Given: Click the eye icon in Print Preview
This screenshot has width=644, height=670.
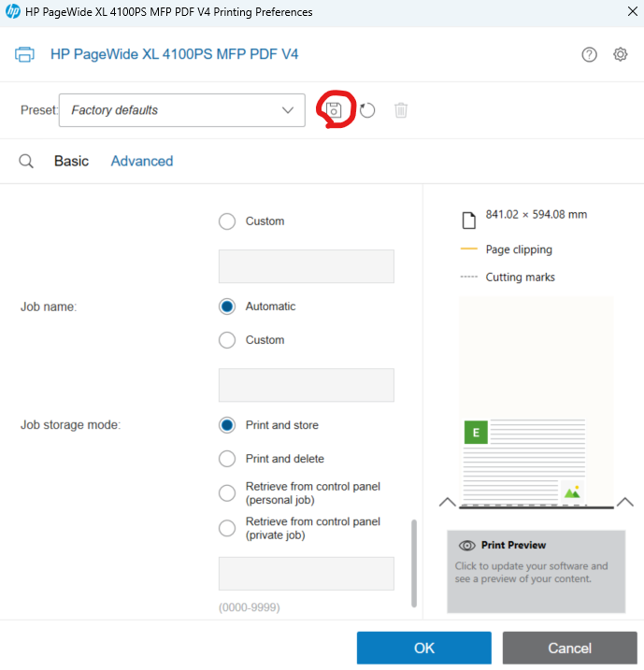Looking at the screenshot, I should point(467,545).
